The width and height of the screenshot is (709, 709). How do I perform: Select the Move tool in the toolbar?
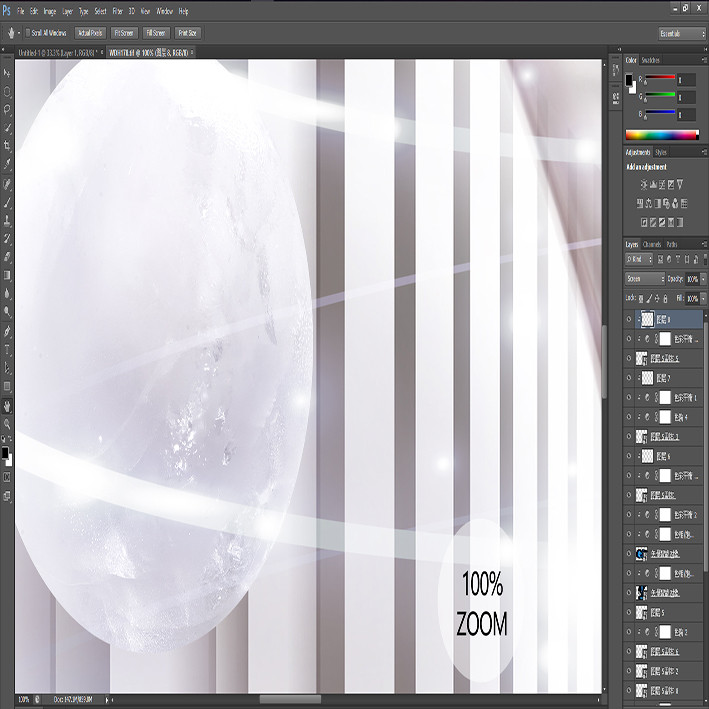pos(7,73)
